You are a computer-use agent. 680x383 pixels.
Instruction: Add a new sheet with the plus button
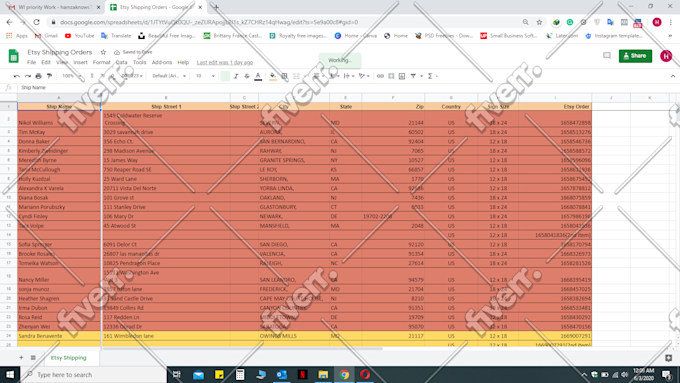pos(21,358)
